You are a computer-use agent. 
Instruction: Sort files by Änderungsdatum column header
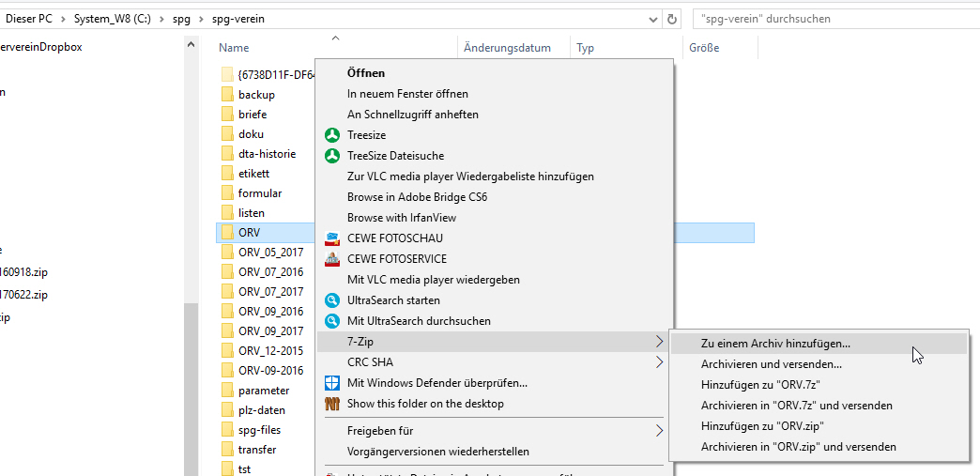(x=507, y=48)
